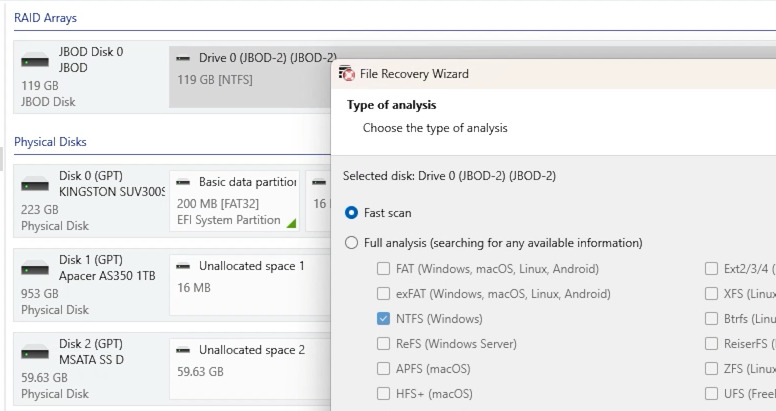Click the Disk 0 KINGSTON drive icon
The image size is (776, 411).
click(35, 185)
